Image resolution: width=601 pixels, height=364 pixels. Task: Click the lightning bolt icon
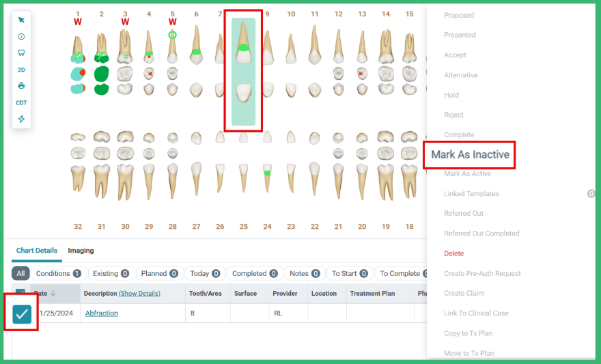click(21, 119)
